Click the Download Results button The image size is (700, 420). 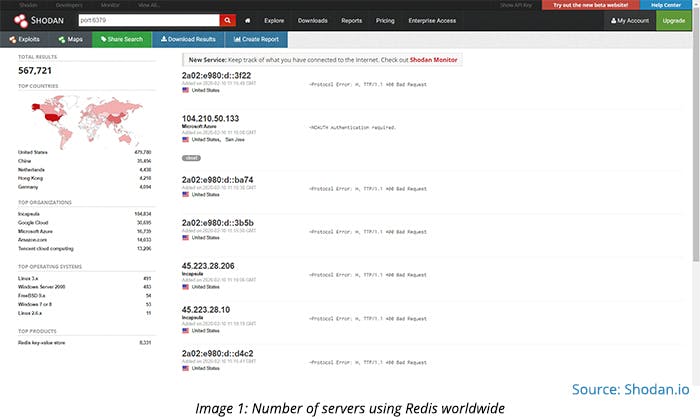(x=188, y=39)
